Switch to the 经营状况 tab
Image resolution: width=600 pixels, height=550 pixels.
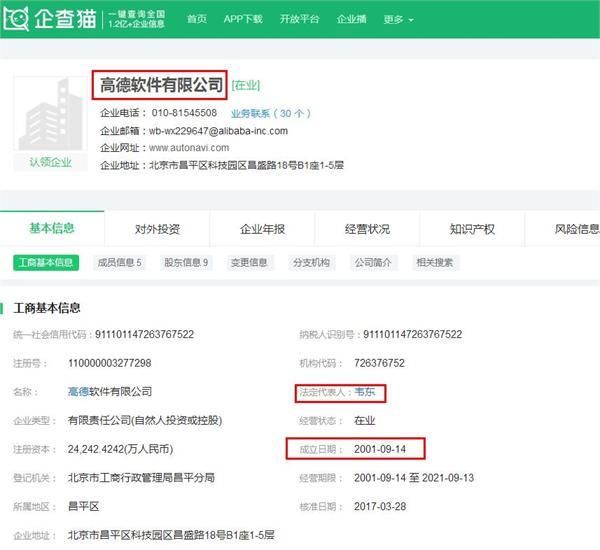click(x=367, y=229)
